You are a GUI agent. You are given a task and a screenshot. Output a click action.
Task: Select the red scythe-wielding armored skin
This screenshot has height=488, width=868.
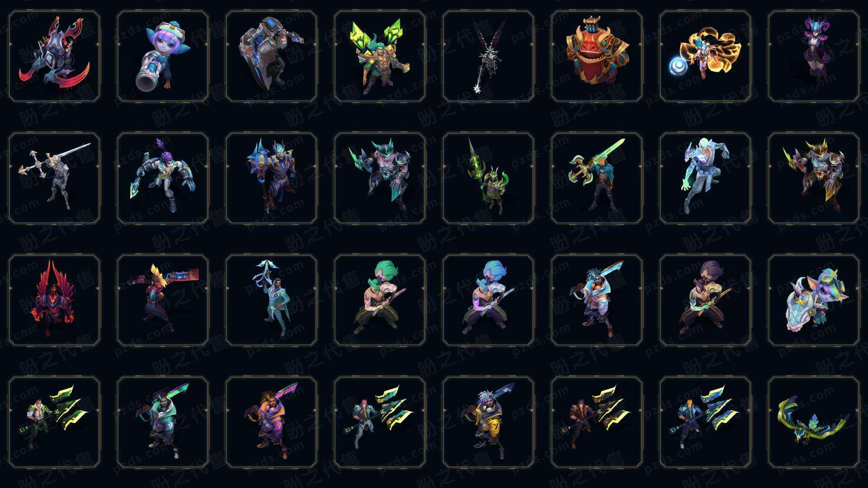(54, 56)
